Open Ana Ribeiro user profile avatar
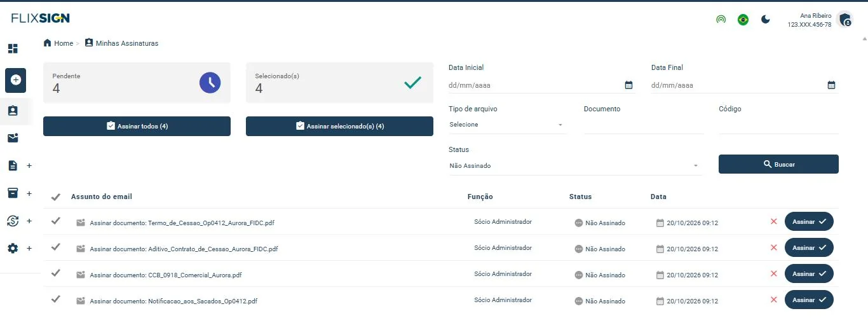The height and width of the screenshot is (318, 868). tap(844, 20)
